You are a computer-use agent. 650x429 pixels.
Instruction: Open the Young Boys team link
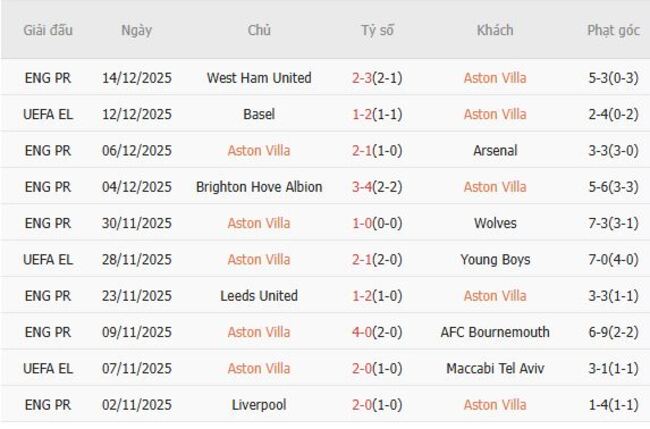click(x=495, y=260)
